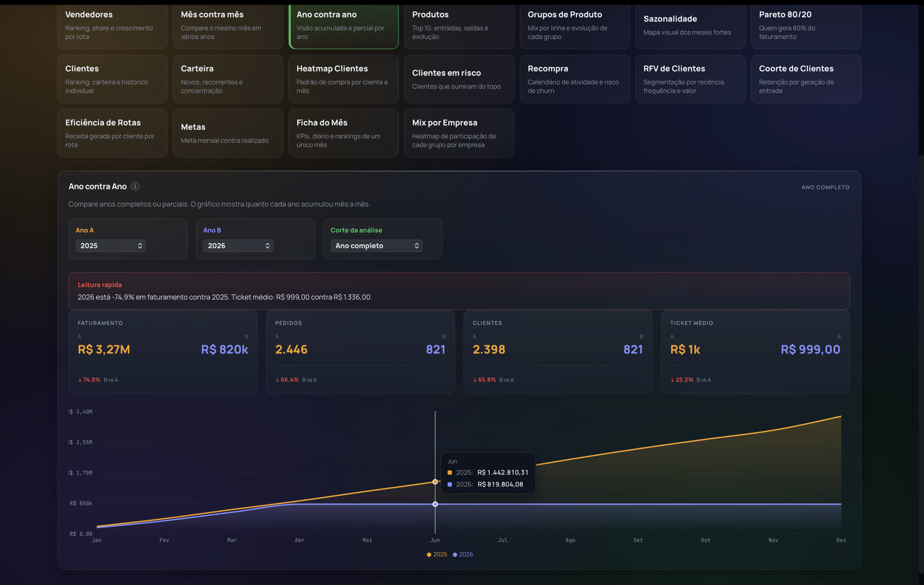Open the Metas card
Image resolution: width=924 pixels, height=585 pixels.
tap(228, 133)
